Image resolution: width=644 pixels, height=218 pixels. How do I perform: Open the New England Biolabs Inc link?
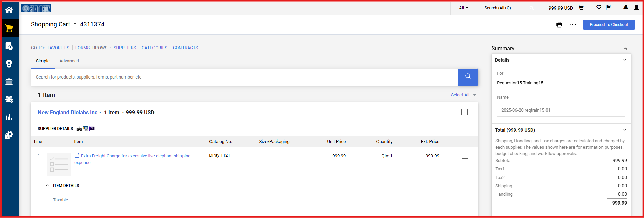pyautogui.click(x=67, y=113)
